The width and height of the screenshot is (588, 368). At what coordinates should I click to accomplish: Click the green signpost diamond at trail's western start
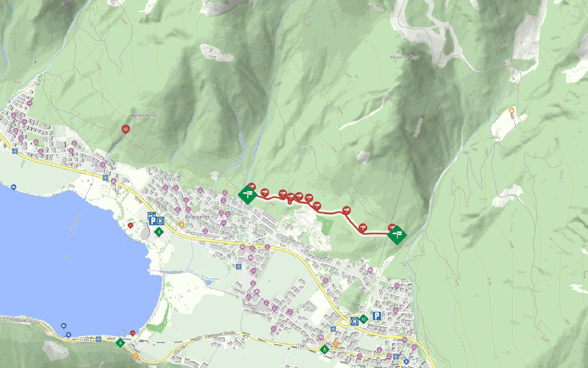247,194
